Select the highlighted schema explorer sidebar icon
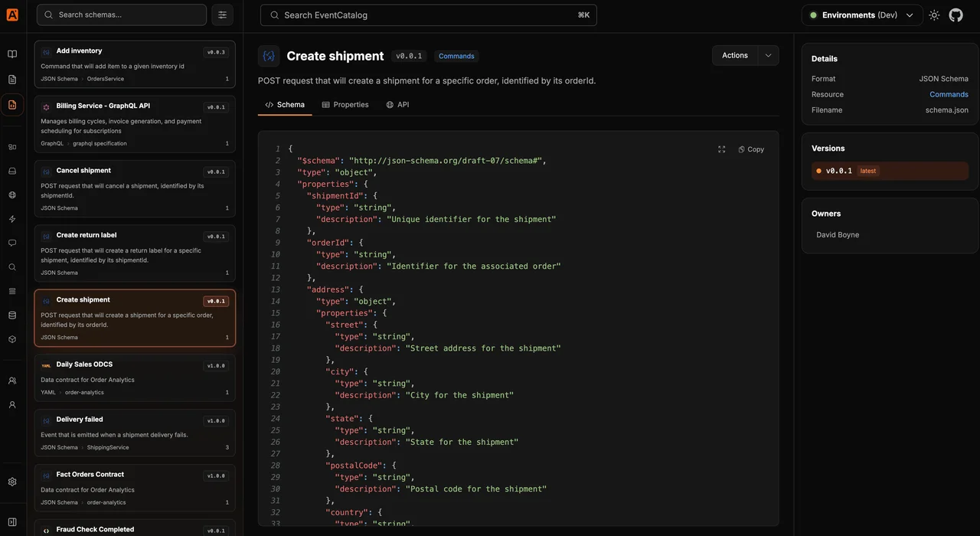This screenshot has width=980, height=536. pyautogui.click(x=12, y=104)
